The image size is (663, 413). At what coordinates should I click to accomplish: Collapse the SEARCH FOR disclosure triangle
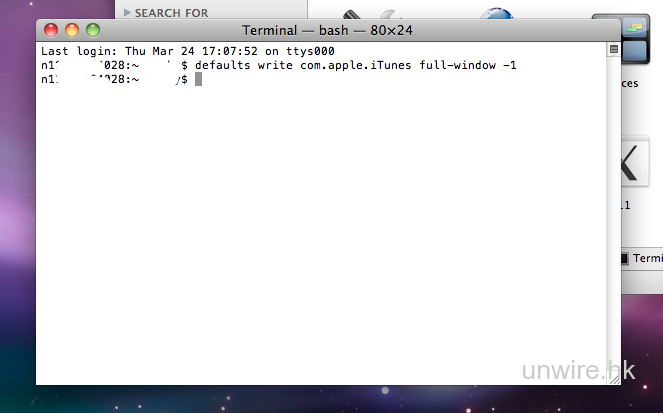(x=127, y=12)
